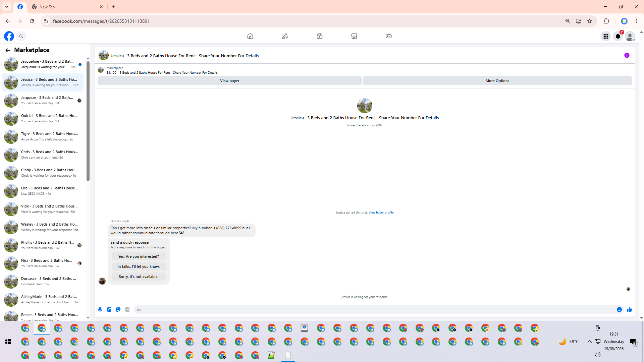
Task: Open Chrome profile avatar icon
Action: [x=624, y=21]
